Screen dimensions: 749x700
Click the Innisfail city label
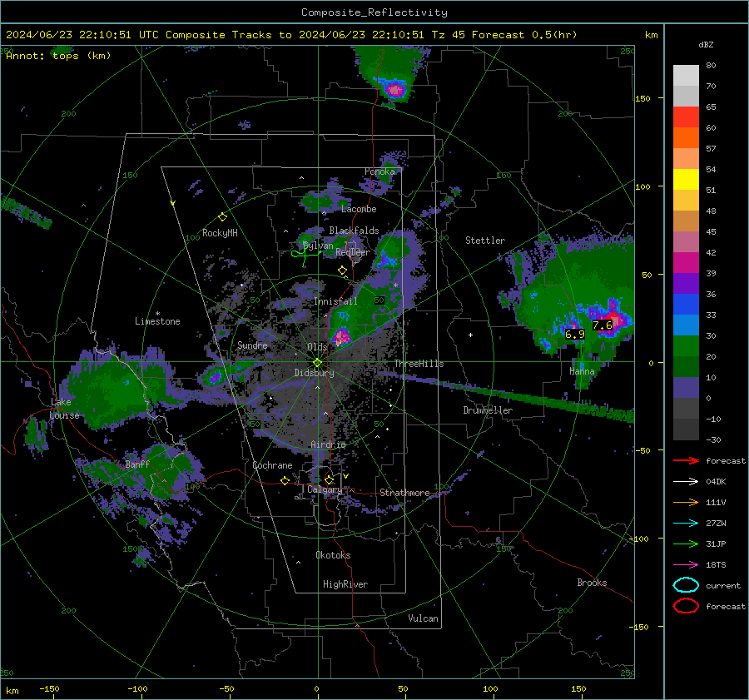[x=335, y=301]
